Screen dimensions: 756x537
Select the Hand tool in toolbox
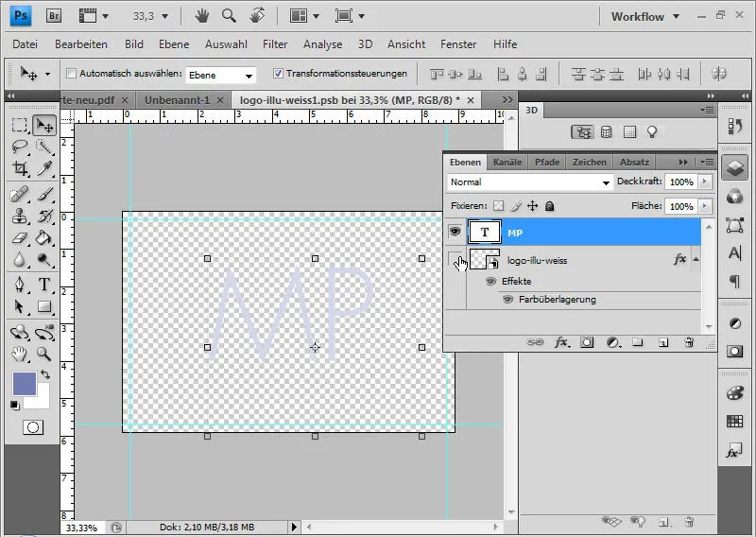[x=19, y=355]
